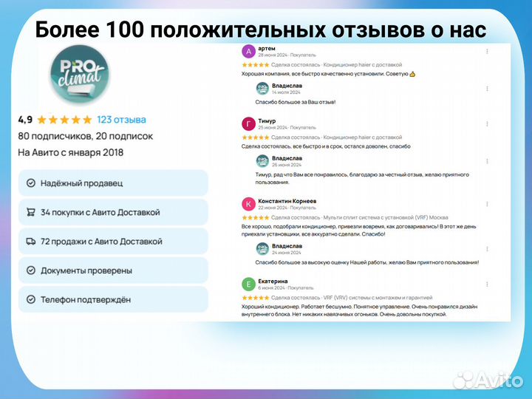Click Константин Корнеев's pink avatar icon
This screenshot has width=532, height=399.
[248, 204]
